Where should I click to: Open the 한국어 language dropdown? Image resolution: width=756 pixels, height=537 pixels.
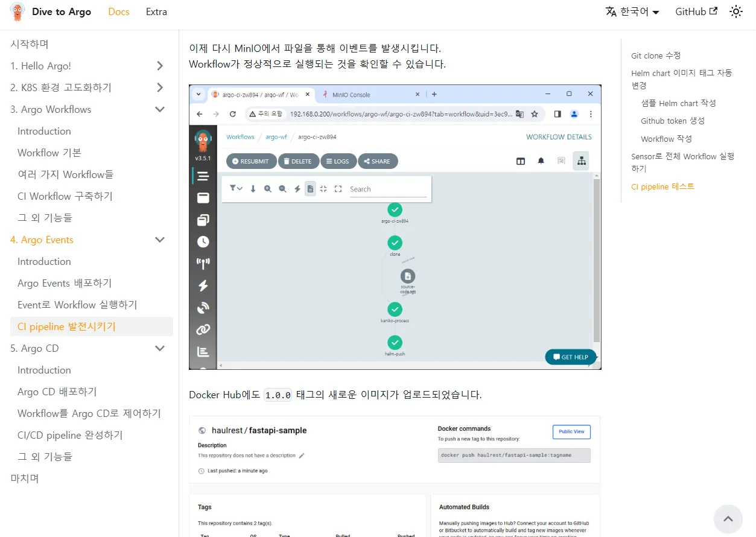tap(632, 11)
